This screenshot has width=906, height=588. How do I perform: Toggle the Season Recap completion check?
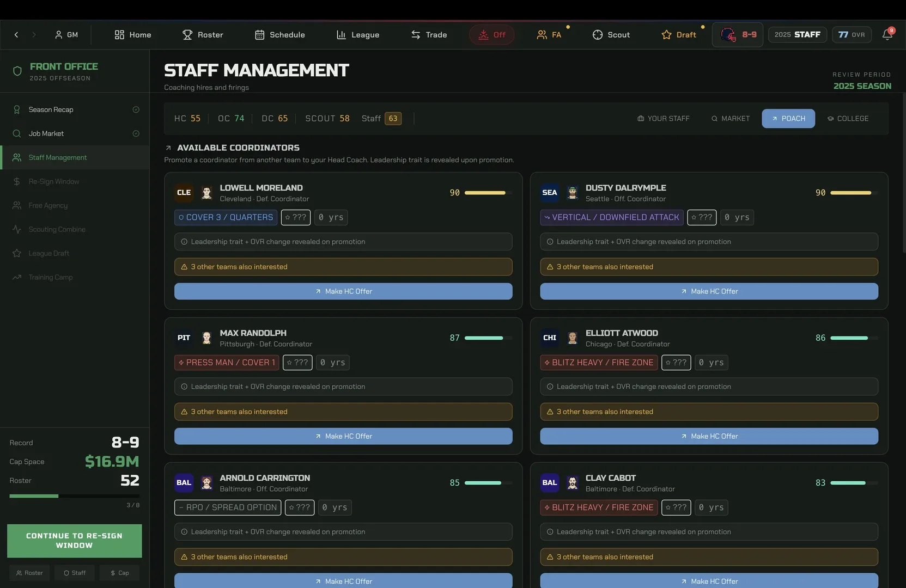point(136,109)
